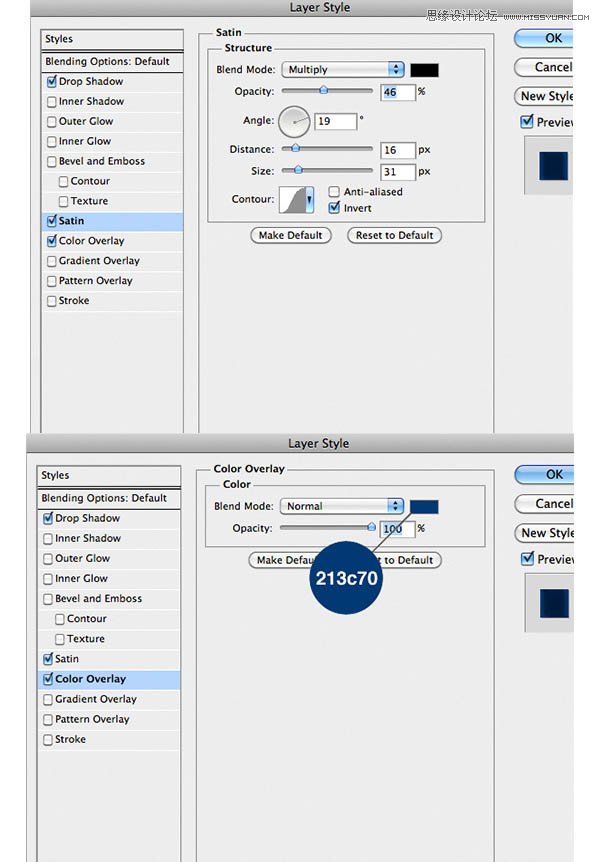Viewport: 600px width, 862px height.
Task: Click the style preview thumbnail in Color Overlay dialog
Action: click(x=554, y=603)
